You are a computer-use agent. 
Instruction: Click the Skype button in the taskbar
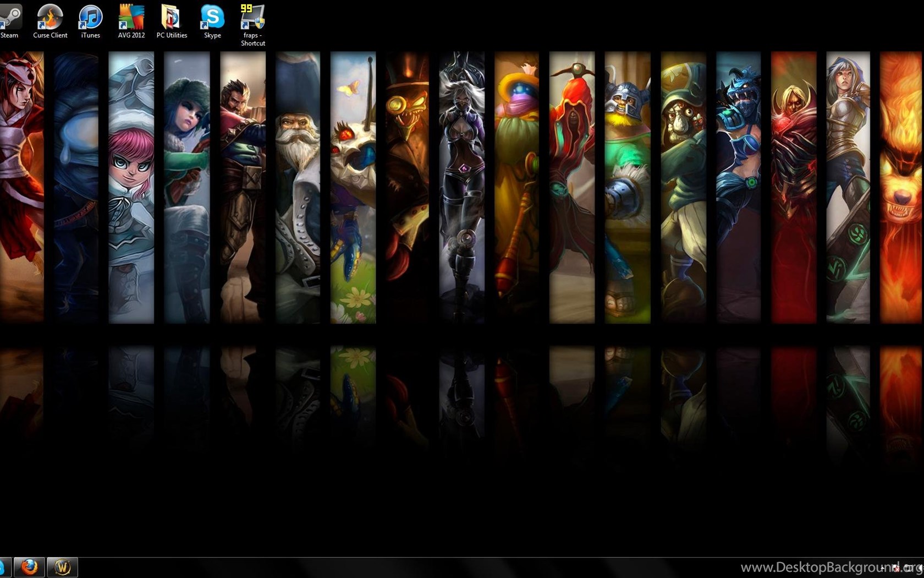click(x=3, y=567)
